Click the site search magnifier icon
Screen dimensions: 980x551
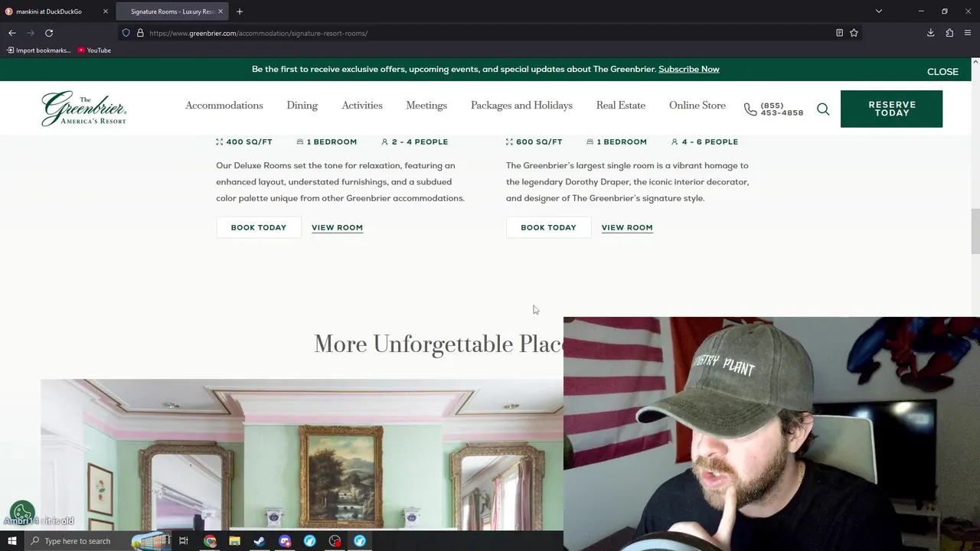[823, 109]
